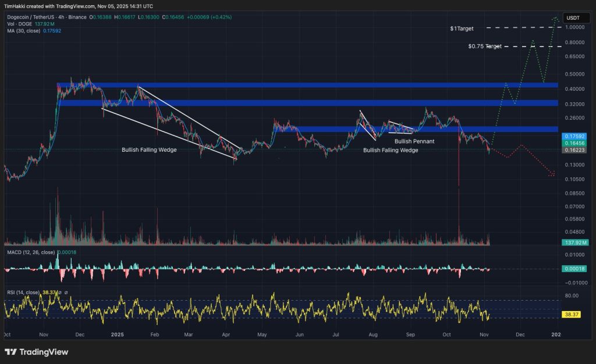The image size is (596, 364).
Task: Select the topmost blue resistance zone band
Action: tap(307, 85)
